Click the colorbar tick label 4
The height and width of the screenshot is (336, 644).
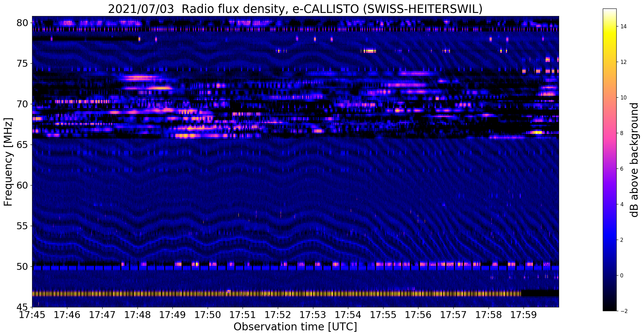click(x=621, y=204)
